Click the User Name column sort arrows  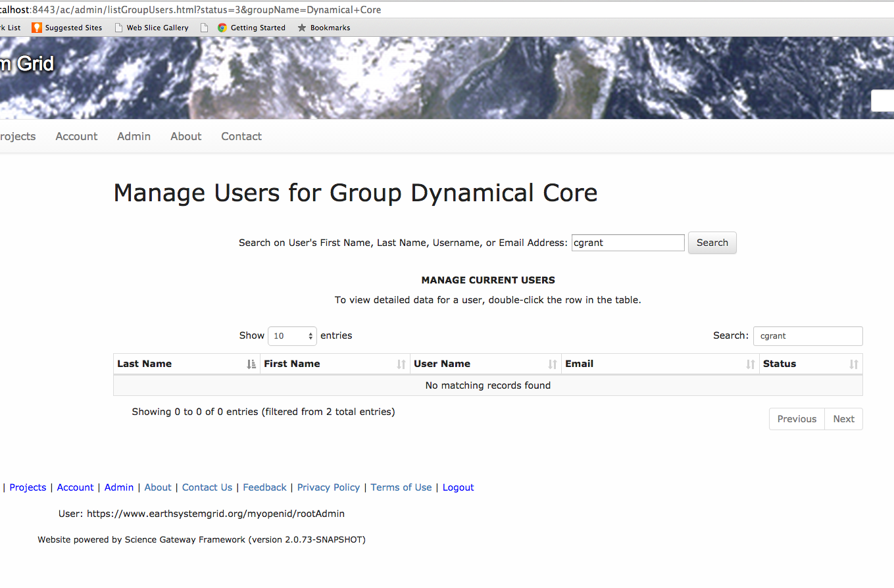[553, 364]
